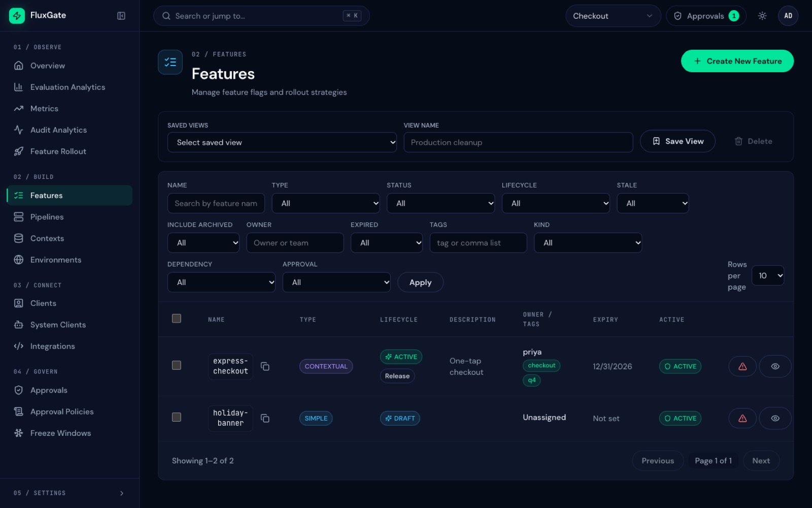Open Evaluation Analytics page
Screen dimensions: 812x508
coord(70,87)
